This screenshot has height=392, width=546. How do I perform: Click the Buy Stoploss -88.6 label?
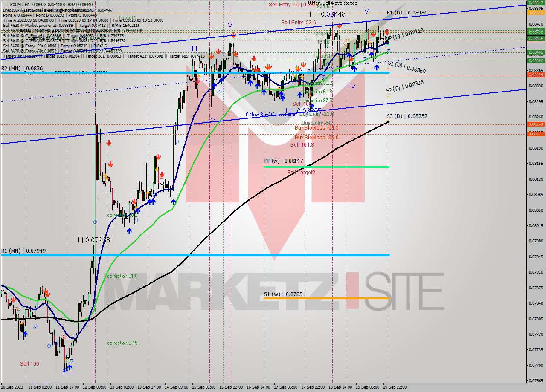click(x=316, y=138)
